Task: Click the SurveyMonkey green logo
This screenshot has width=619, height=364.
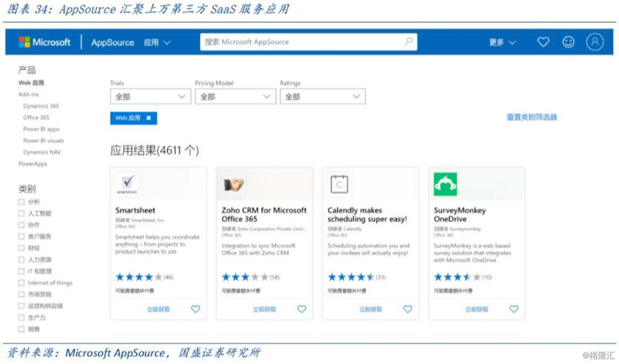Action: click(446, 184)
